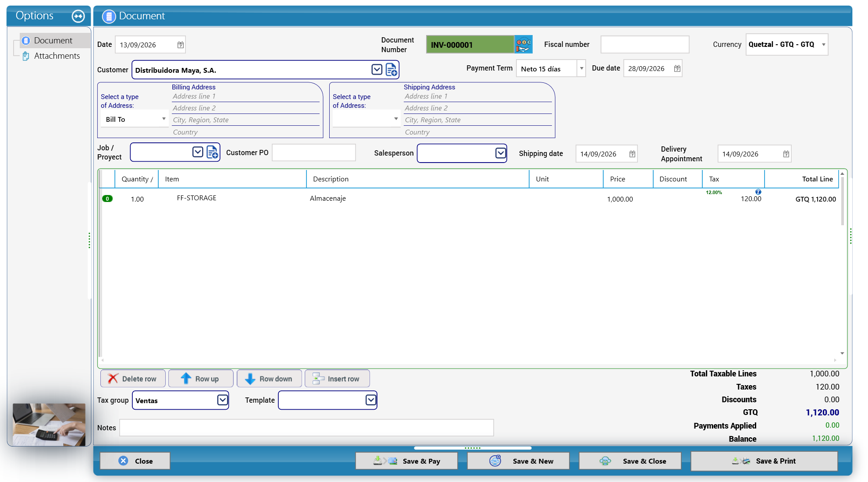Open the Salesperson dropdown

coord(501,153)
